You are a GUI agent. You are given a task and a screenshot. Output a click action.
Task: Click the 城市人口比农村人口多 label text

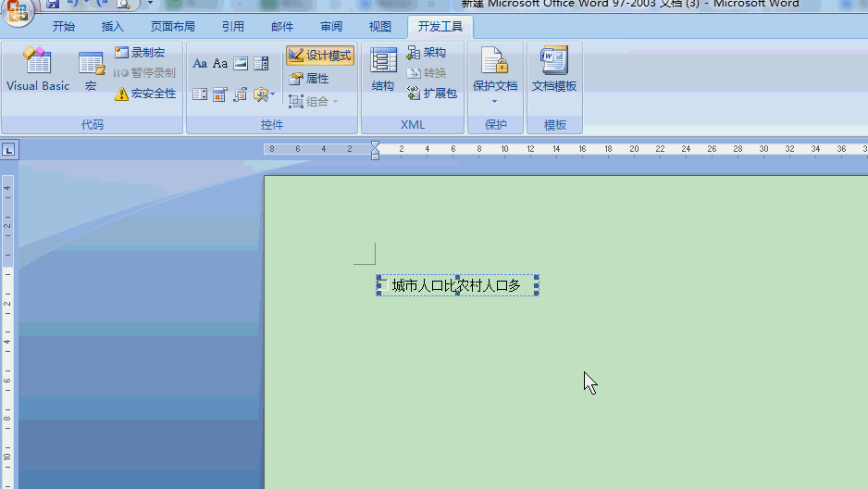click(456, 285)
